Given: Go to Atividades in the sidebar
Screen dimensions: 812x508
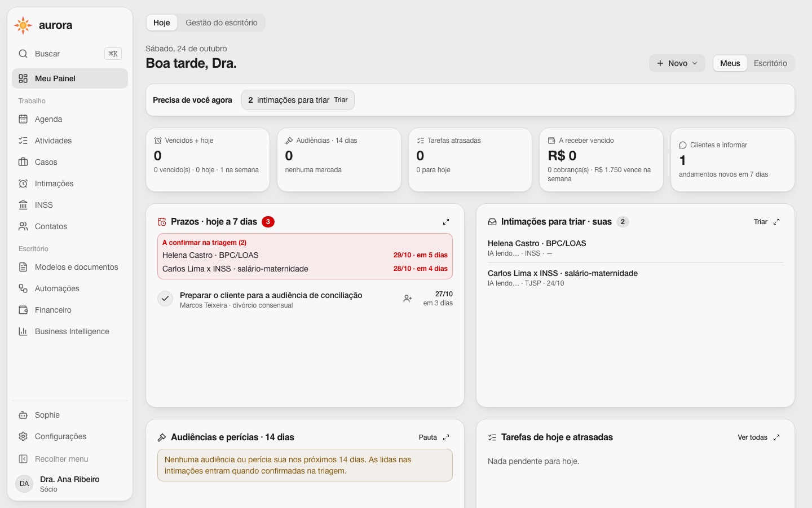Looking at the screenshot, I should (x=70, y=141).
